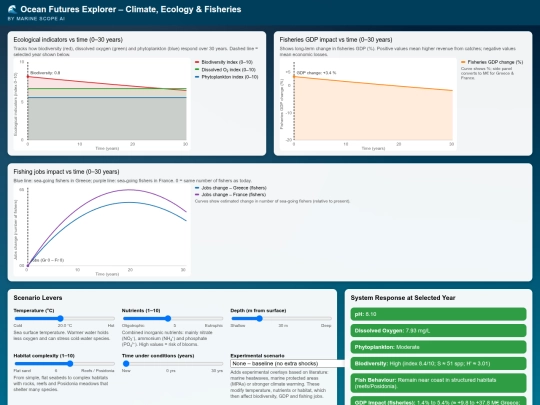540x405 pixels.
Task: Click the BY MARINE SCOPE AI subtitle
Action: click(x=36, y=19)
